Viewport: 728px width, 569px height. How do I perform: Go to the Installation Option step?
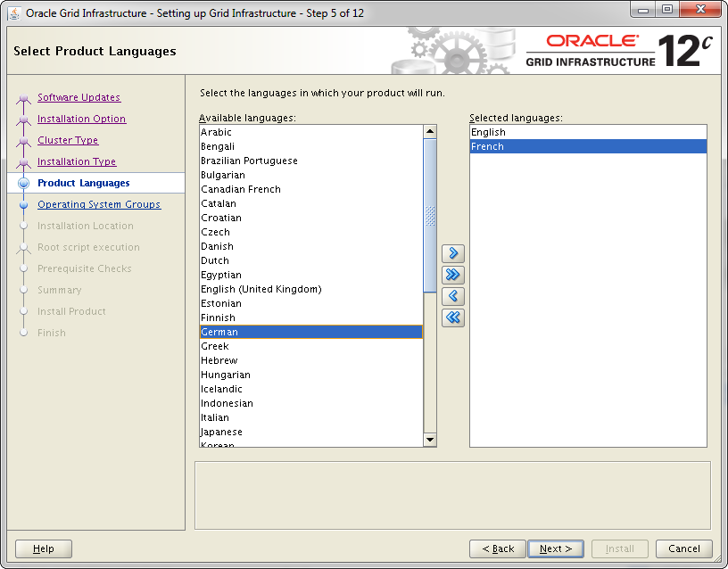[81, 119]
